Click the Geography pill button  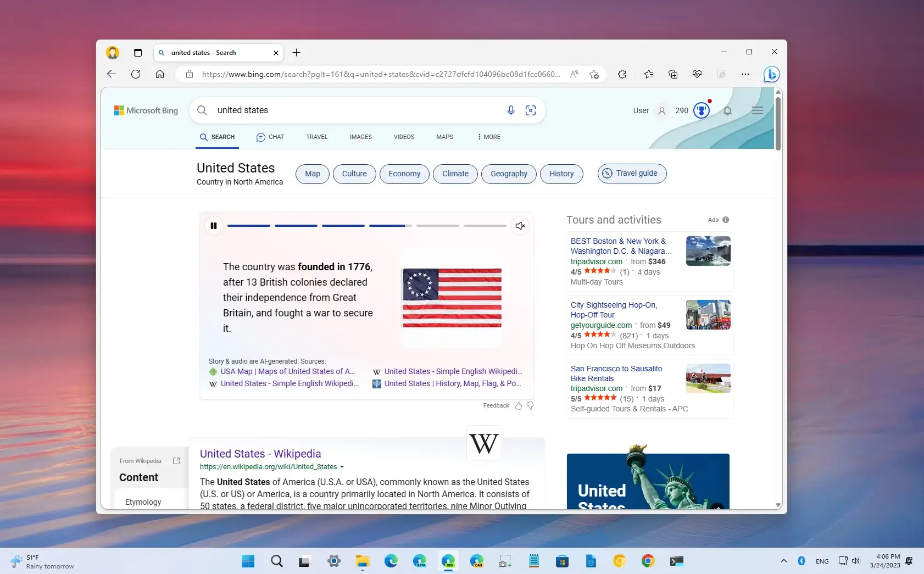coord(509,174)
